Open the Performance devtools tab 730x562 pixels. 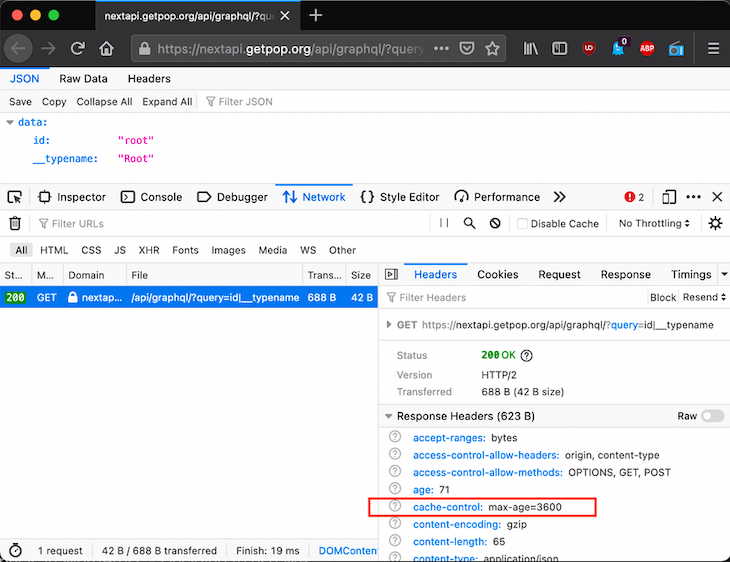(x=497, y=197)
